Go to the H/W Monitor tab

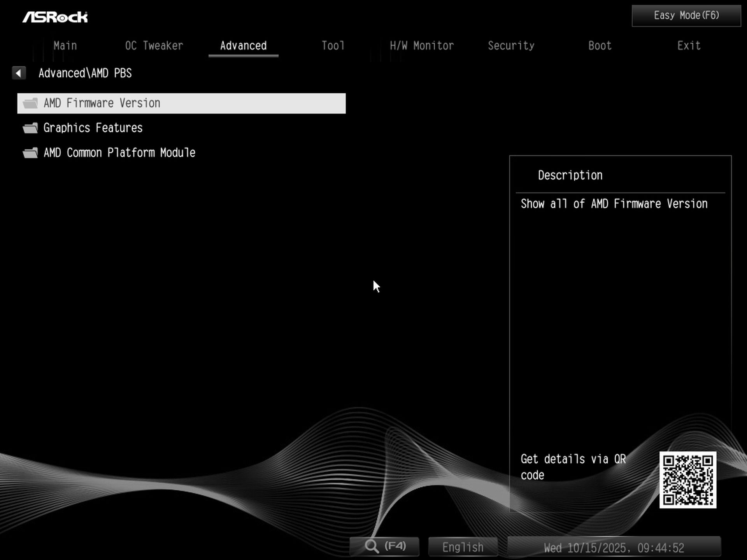click(422, 45)
